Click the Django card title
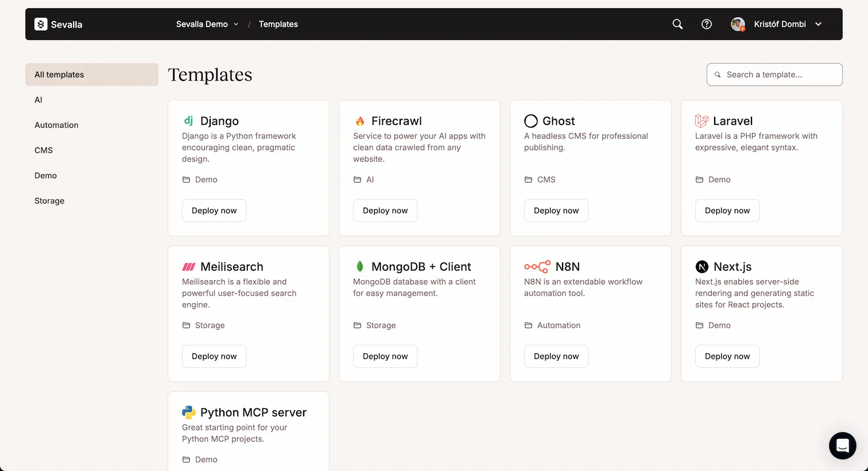Image resolution: width=868 pixels, height=471 pixels. click(x=219, y=121)
